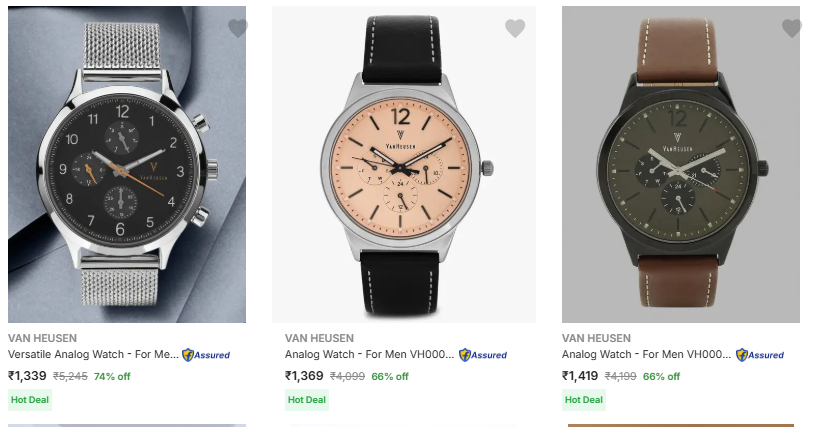Click the ₹1,339 price

(27, 376)
